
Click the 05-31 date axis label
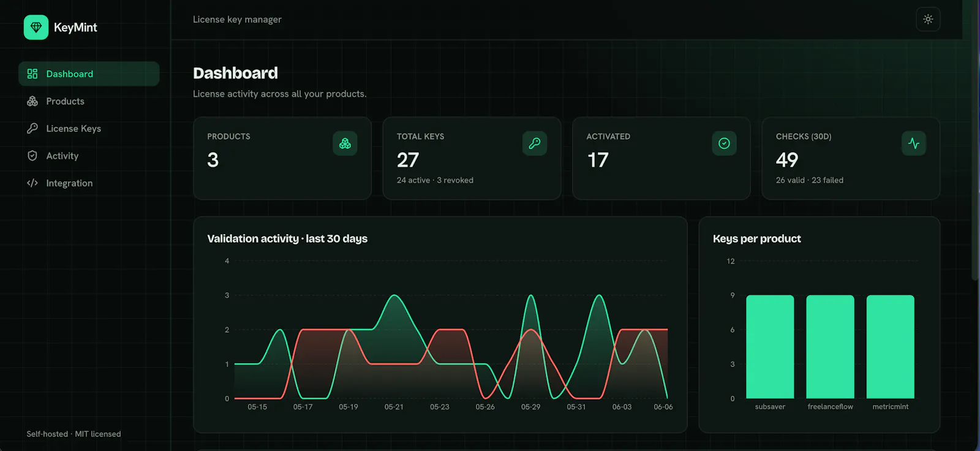[576, 407]
